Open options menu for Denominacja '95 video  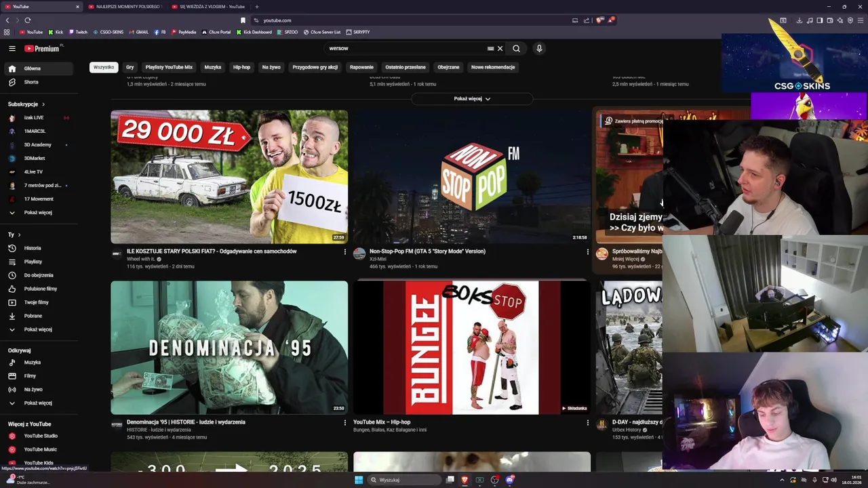[x=344, y=423]
